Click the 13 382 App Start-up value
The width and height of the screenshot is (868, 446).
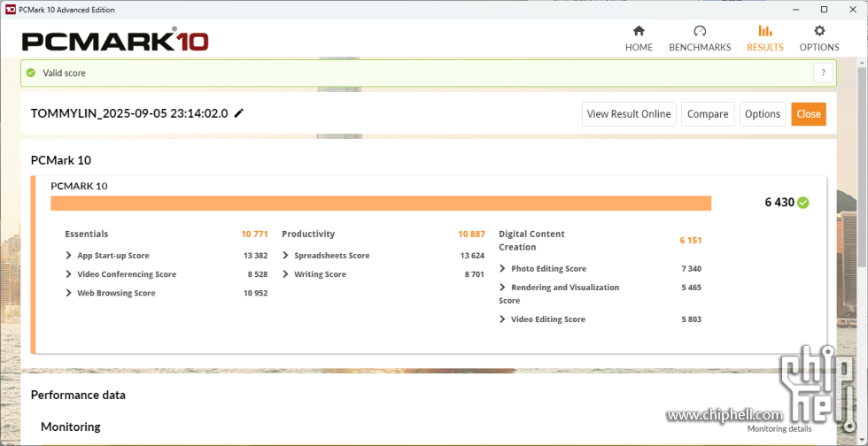(256, 255)
